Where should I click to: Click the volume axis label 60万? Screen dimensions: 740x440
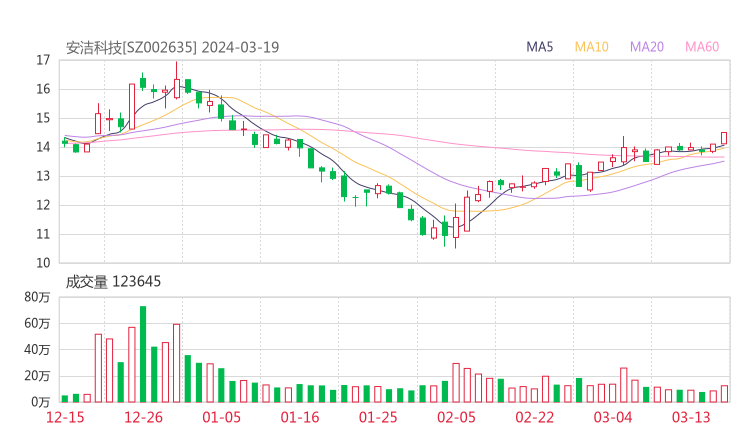[37, 323]
